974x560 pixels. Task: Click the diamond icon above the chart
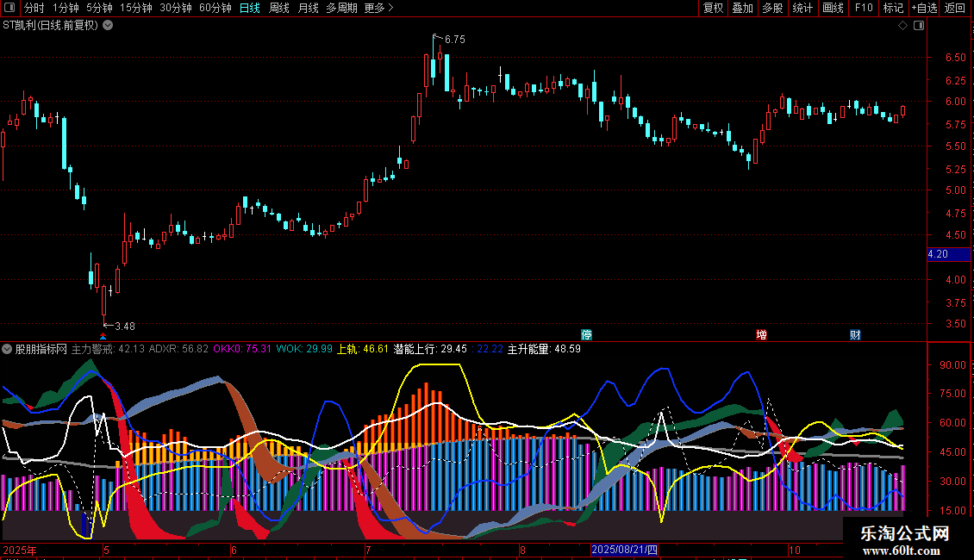click(x=903, y=26)
